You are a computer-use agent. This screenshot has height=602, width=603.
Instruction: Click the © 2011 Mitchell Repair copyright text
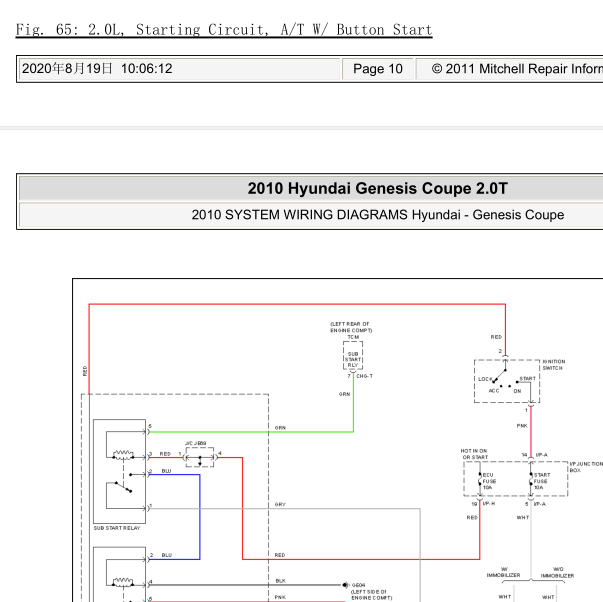[517, 69]
